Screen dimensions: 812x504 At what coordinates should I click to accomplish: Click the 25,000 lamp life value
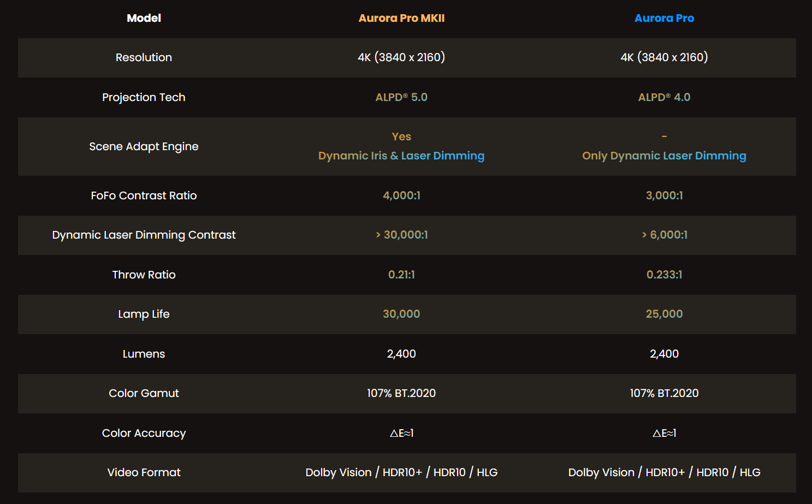[664, 314]
